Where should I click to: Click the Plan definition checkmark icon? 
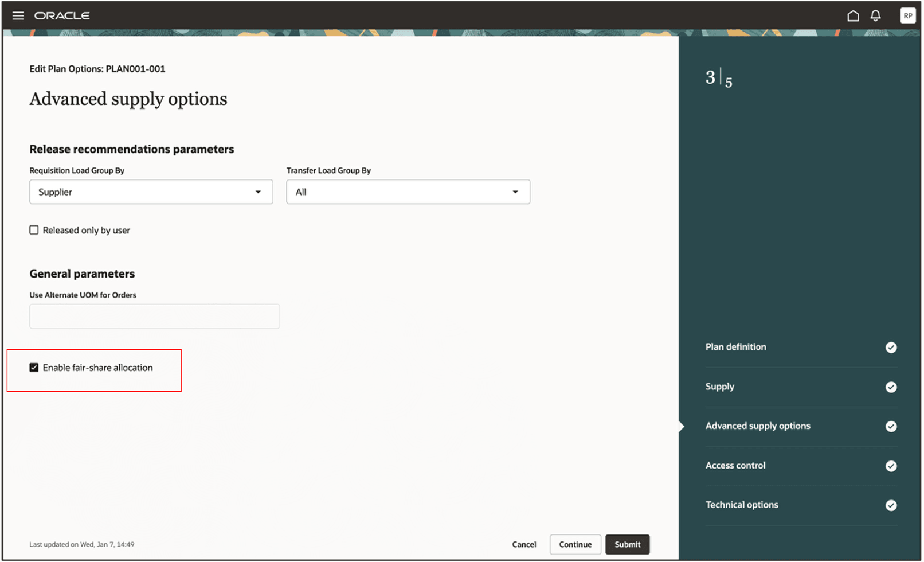point(891,348)
